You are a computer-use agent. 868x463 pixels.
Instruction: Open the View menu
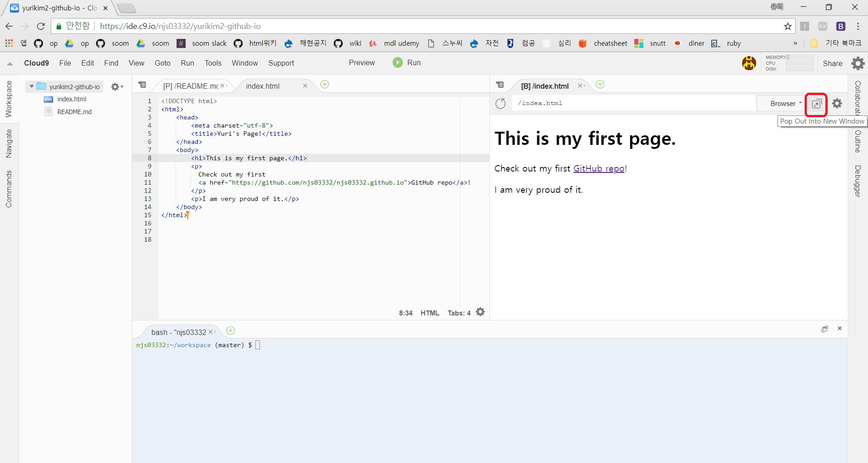(136, 63)
